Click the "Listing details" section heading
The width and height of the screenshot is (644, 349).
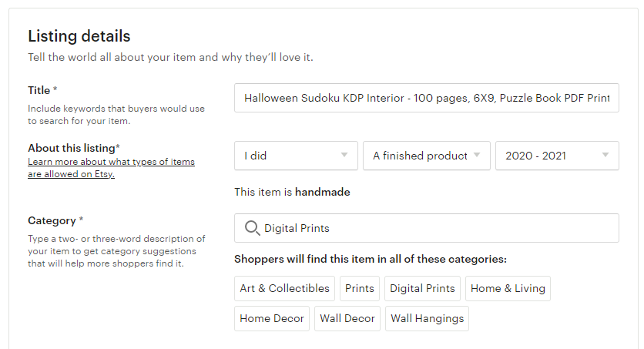tap(79, 36)
